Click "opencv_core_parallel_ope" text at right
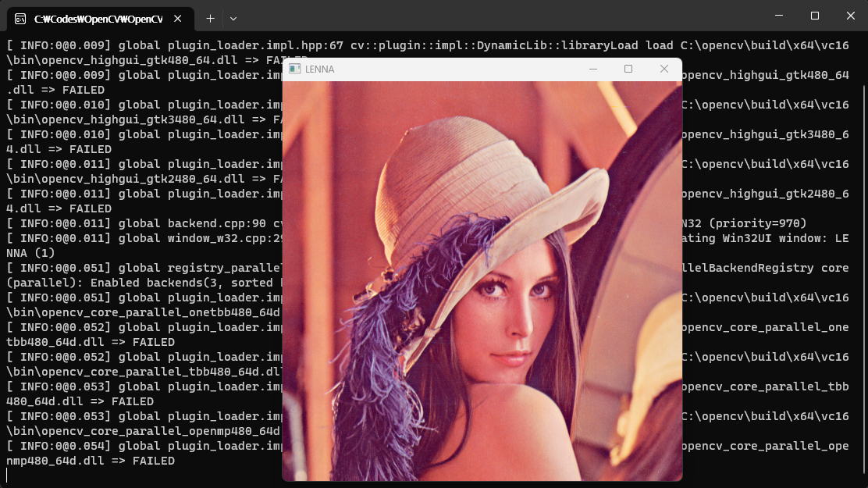Screen dimensions: 868x488 click(765, 446)
